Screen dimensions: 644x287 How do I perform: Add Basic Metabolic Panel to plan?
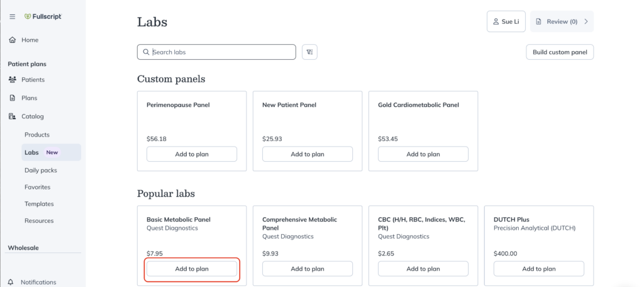coord(192,269)
